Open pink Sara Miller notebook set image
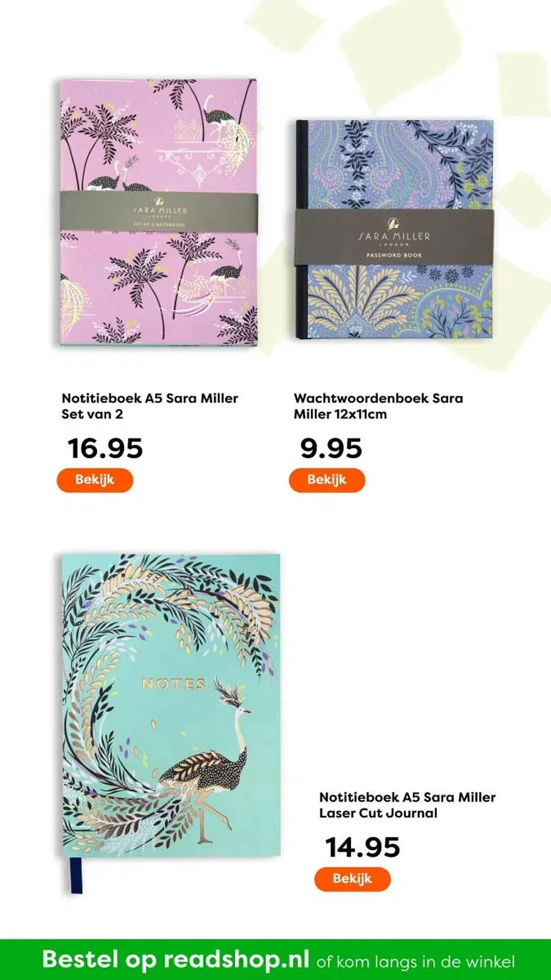Image resolution: width=551 pixels, height=980 pixels. pyautogui.click(x=159, y=212)
